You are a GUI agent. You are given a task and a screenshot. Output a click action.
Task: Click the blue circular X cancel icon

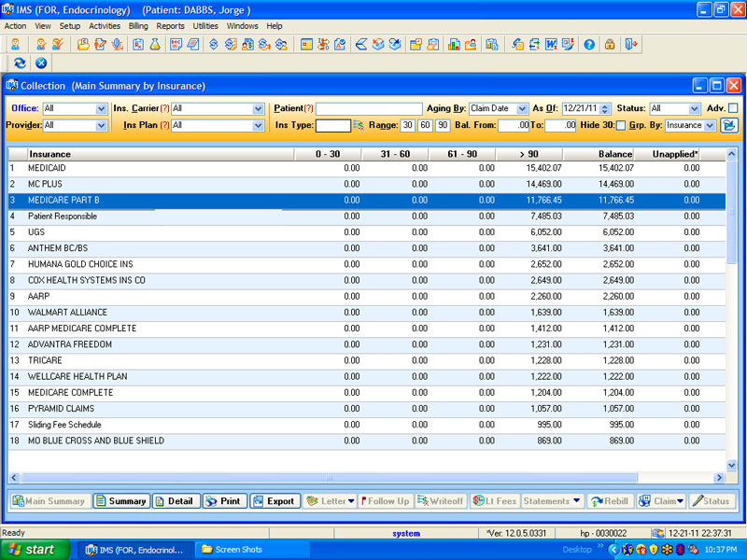pos(41,63)
